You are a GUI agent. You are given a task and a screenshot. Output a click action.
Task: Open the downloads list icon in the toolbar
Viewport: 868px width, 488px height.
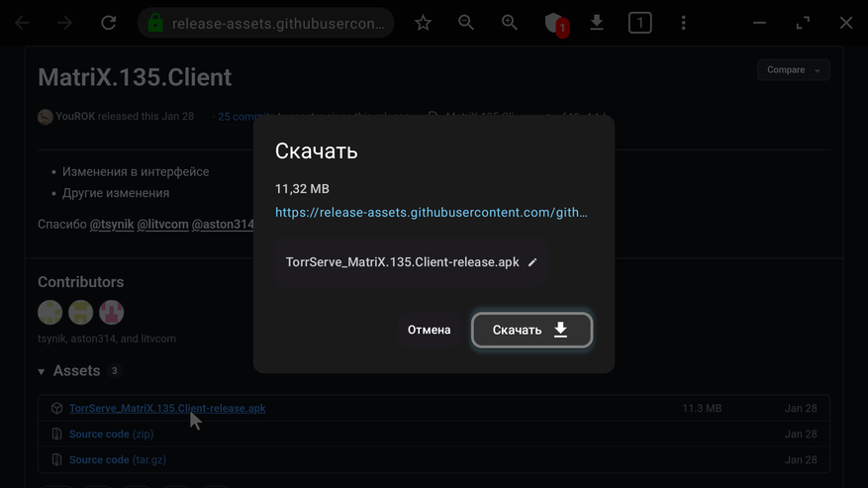coord(597,23)
